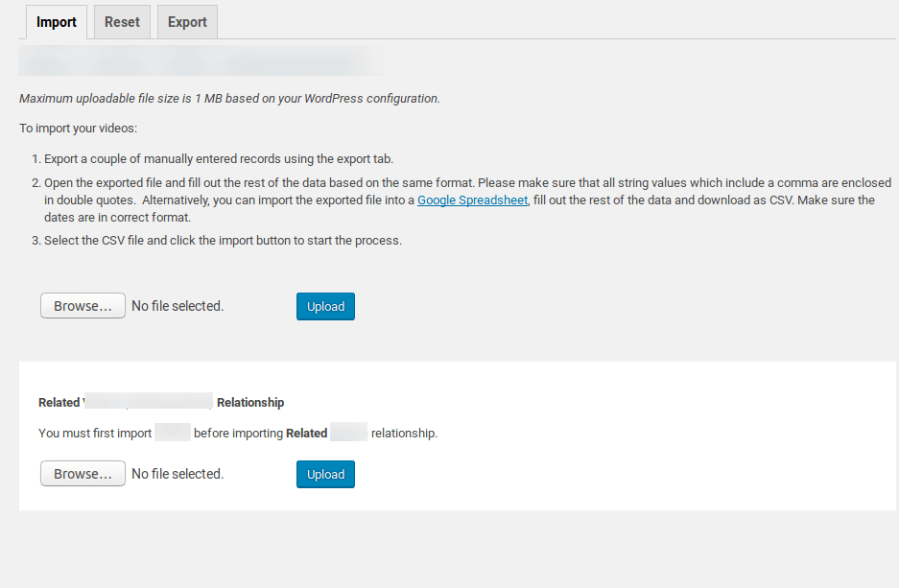Click 'No file selected' in the Relationship section

point(177,474)
